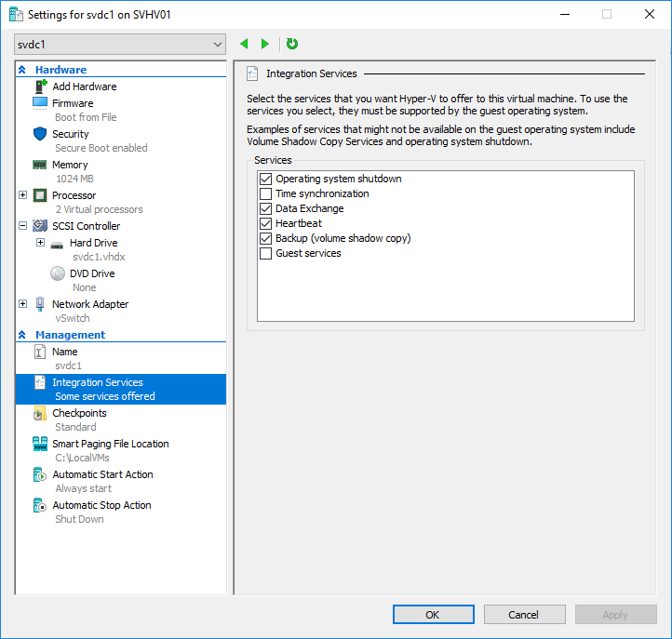Click the DVD Drive disc icon
The image size is (672, 639).
click(x=58, y=273)
